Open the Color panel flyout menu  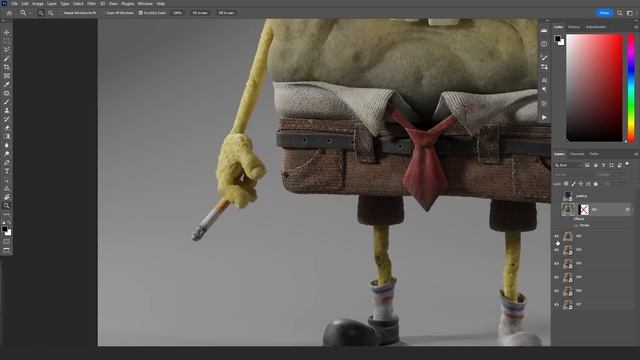coord(636,27)
